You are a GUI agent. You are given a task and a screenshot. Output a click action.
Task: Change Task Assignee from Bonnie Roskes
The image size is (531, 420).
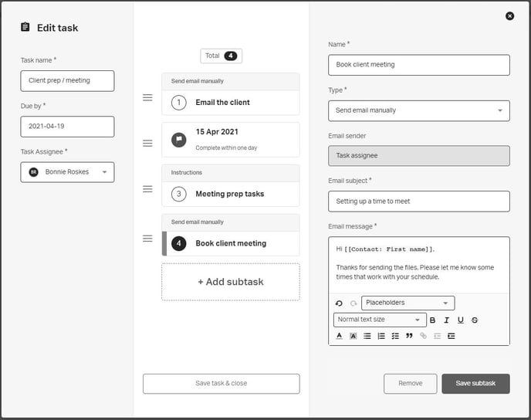click(67, 172)
